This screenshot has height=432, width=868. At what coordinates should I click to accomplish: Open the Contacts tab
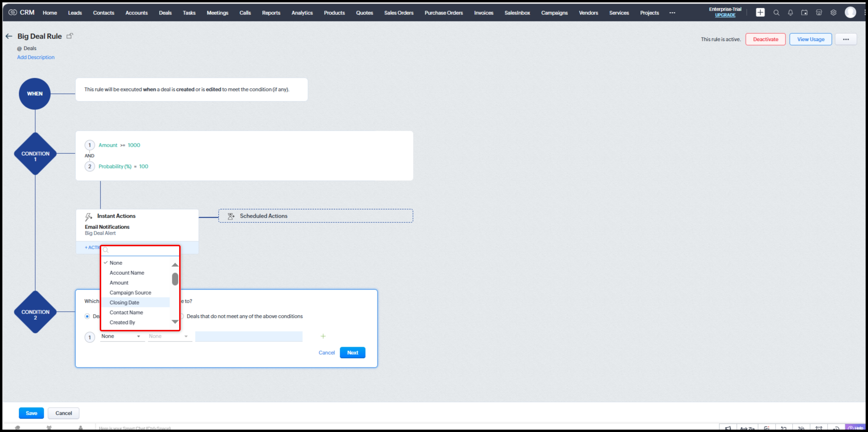(103, 13)
